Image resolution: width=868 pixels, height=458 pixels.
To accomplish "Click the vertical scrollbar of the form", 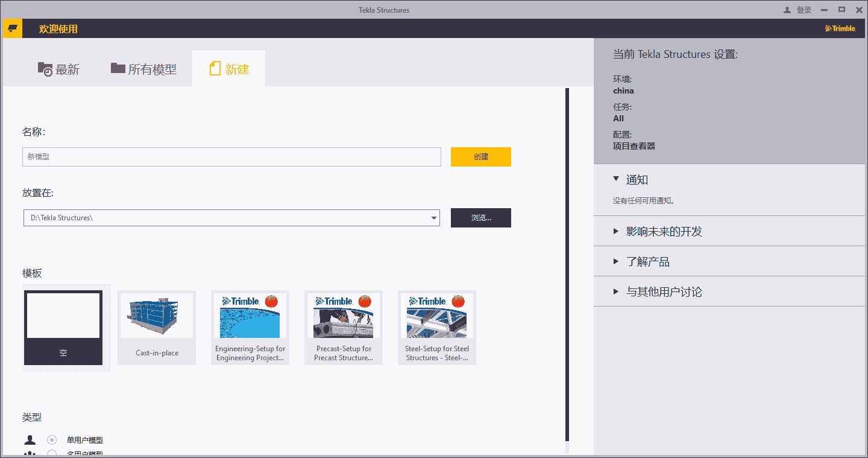I will coord(567,264).
